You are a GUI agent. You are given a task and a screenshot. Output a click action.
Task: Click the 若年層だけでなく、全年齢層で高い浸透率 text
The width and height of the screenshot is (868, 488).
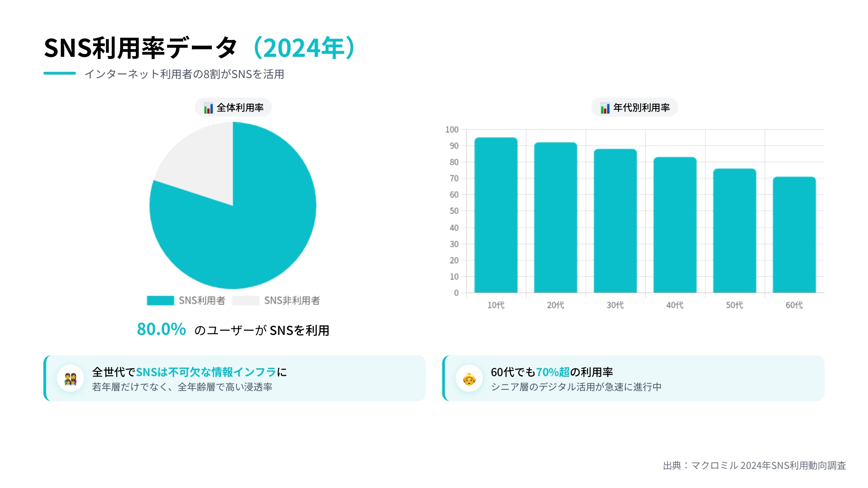tap(182, 387)
